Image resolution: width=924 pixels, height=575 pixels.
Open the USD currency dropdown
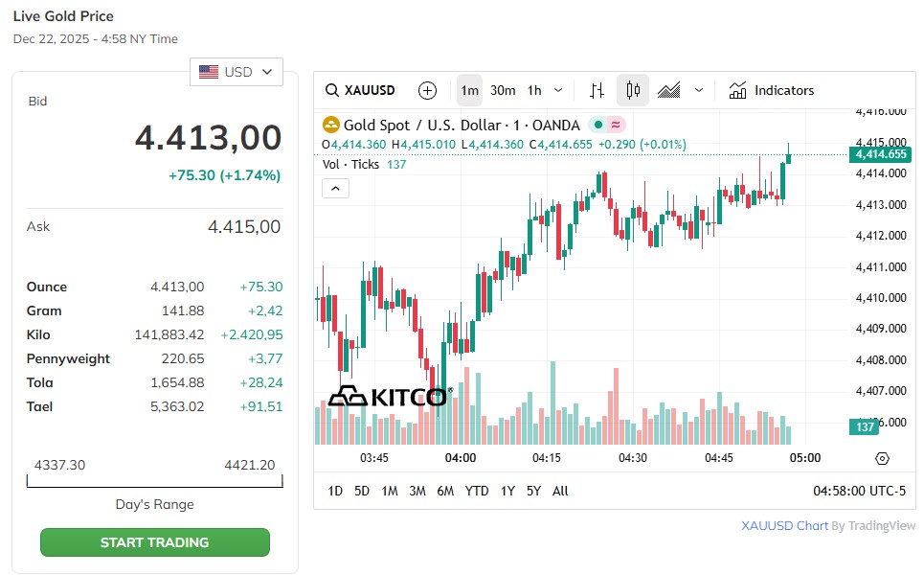coord(237,72)
